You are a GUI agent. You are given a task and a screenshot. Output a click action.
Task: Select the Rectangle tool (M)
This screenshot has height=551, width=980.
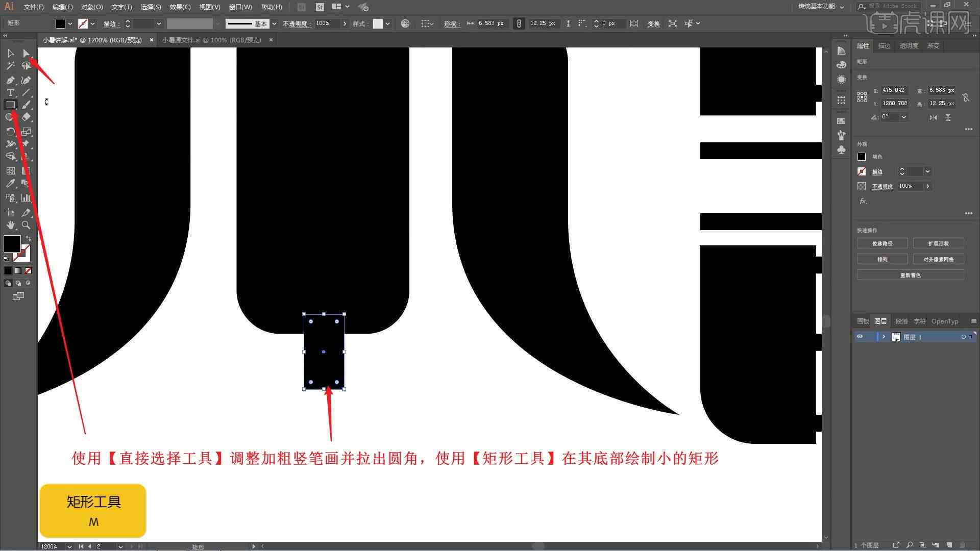(10, 104)
